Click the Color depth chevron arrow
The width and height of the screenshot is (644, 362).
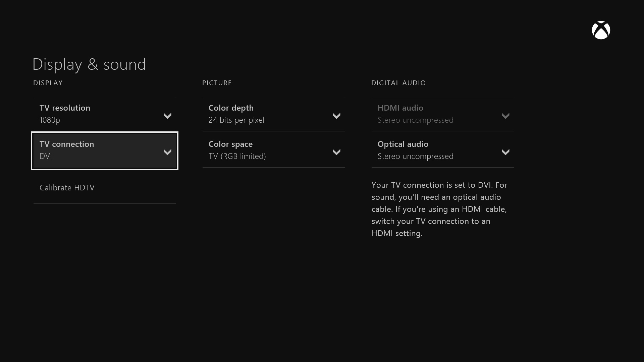[336, 116]
